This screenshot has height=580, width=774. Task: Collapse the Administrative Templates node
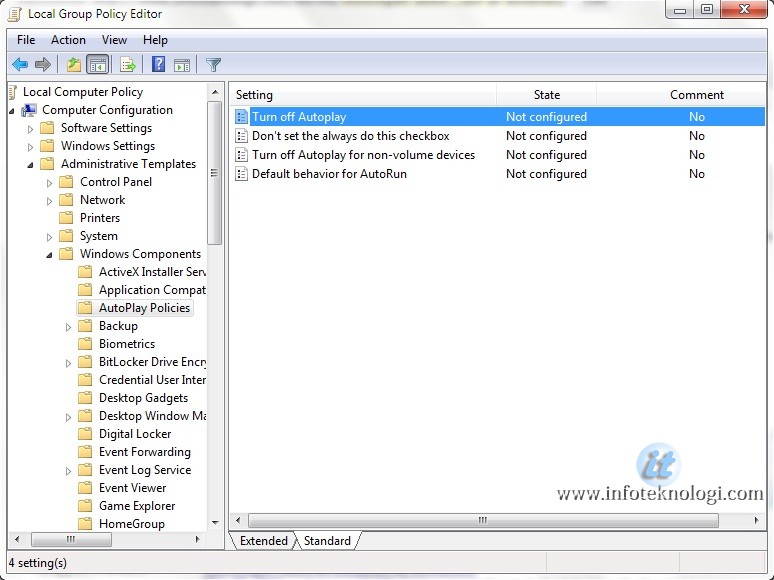[x=31, y=165]
